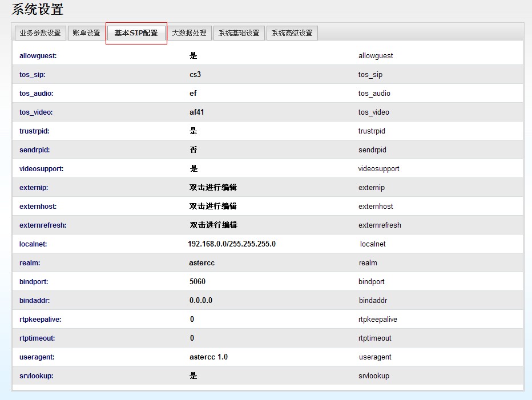This screenshot has height=400, width=532.
Task: Switch to 系统基础设置 tab
Action: coord(239,33)
